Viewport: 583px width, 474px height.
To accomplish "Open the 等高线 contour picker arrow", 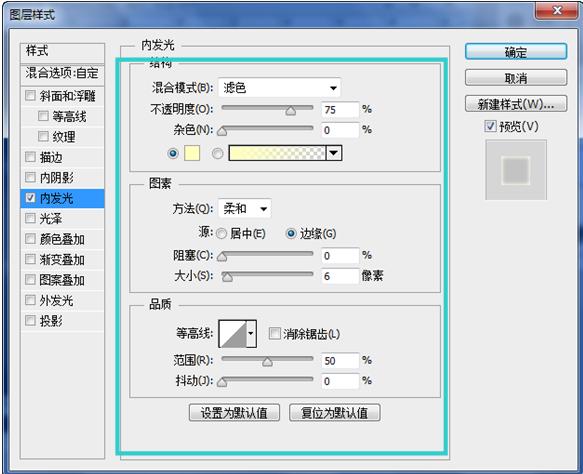I will pos(251,333).
